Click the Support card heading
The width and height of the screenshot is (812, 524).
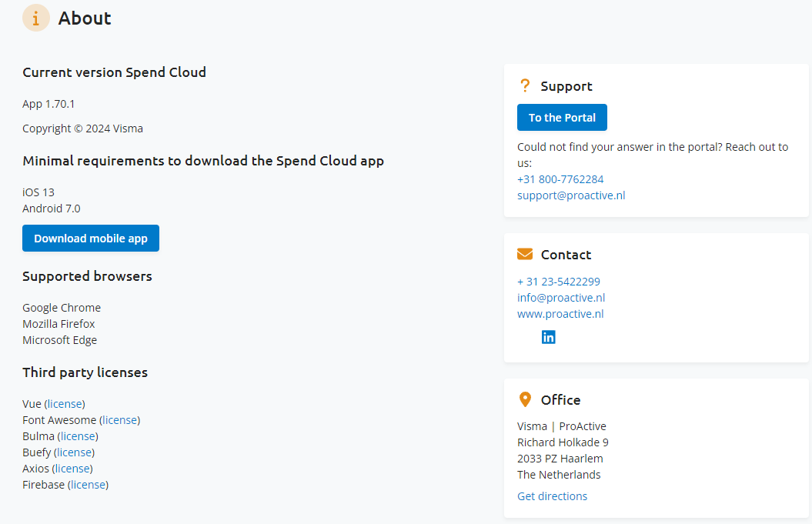566,86
